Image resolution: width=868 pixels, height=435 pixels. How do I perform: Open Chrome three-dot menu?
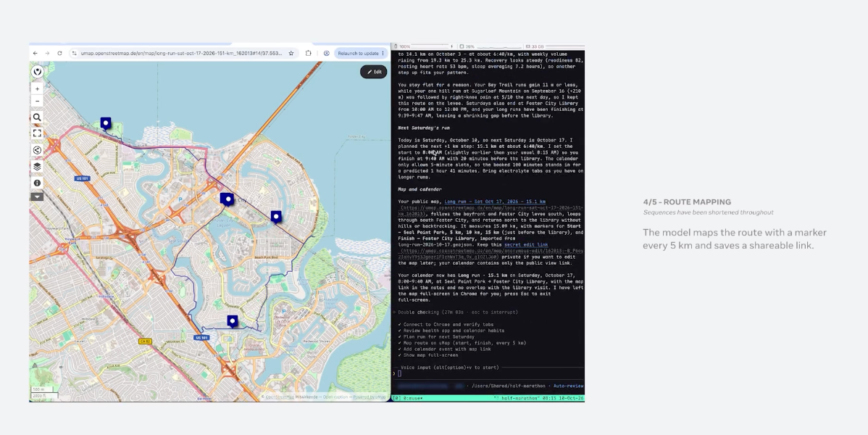click(x=383, y=53)
